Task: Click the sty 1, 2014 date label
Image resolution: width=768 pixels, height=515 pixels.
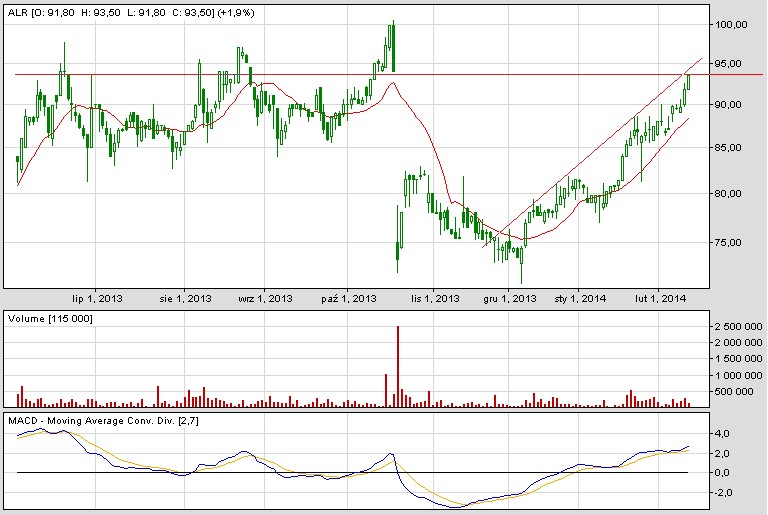Action: click(x=580, y=298)
